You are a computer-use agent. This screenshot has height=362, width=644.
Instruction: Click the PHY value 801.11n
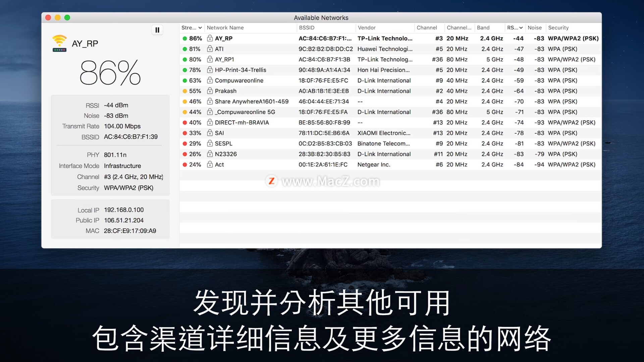(115, 155)
